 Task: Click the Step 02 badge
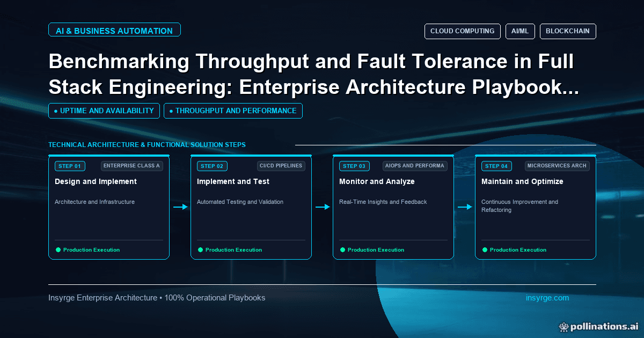pos(212,166)
